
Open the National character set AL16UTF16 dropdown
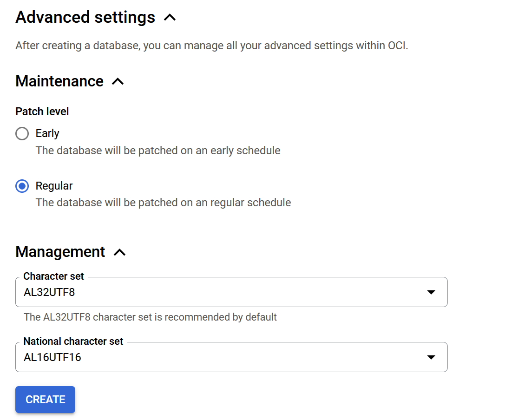click(223, 357)
